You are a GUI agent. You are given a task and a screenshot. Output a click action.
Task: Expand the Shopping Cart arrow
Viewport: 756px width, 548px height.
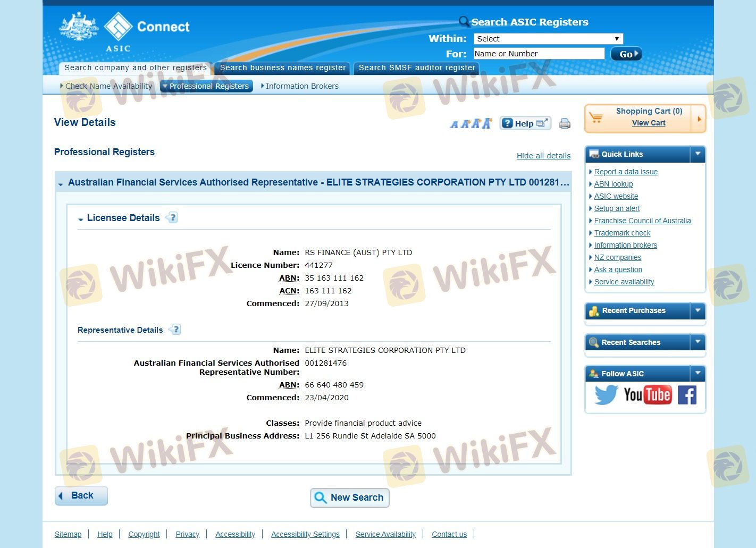tap(699, 119)
